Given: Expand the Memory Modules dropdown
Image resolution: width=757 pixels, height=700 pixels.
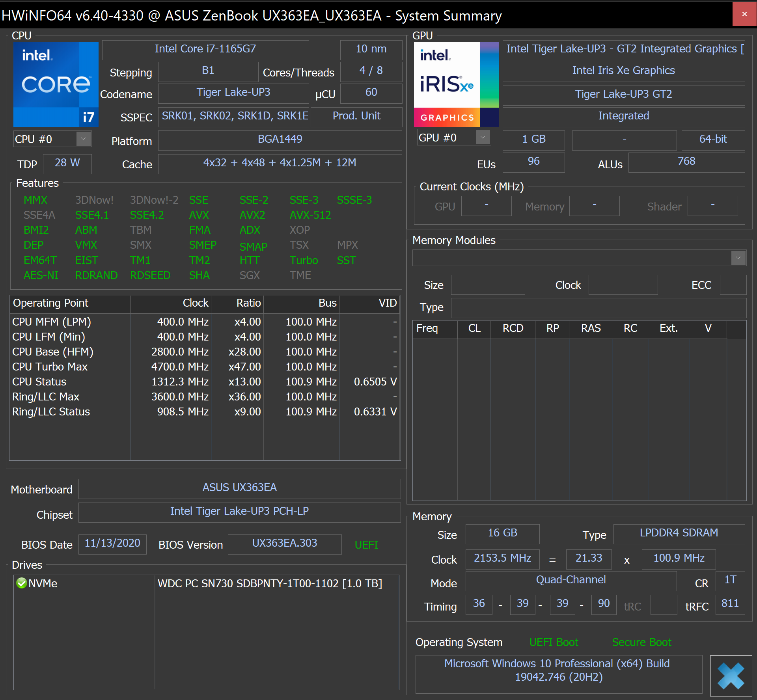Looking at the screenshot, I should 738,258.
